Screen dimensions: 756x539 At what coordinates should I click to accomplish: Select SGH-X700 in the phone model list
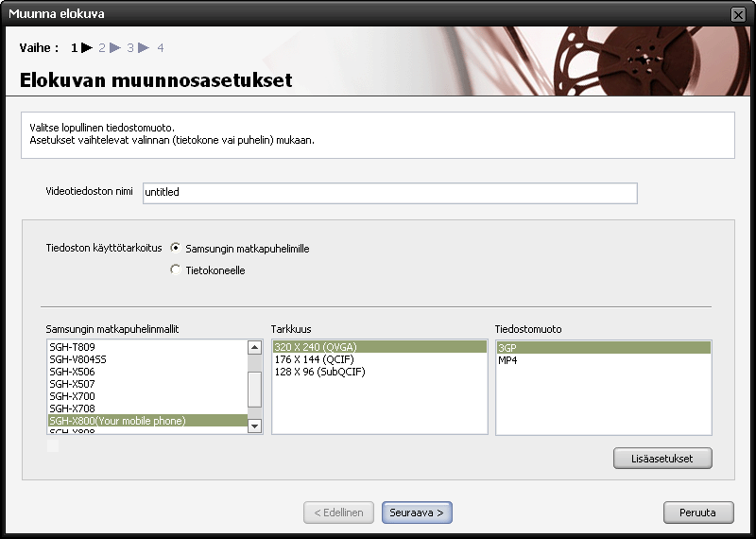tap(147, 396)
